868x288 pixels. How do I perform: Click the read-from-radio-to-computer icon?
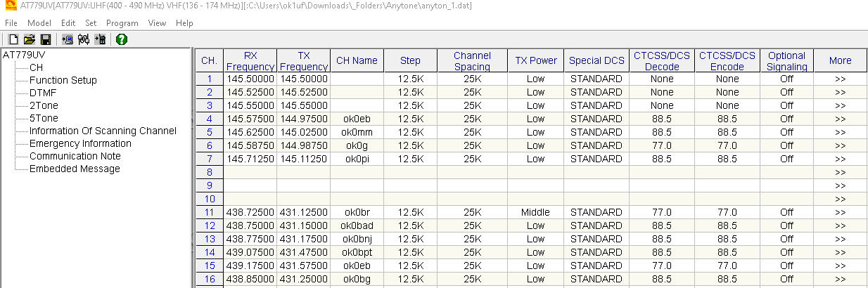[x=68, y=39]
